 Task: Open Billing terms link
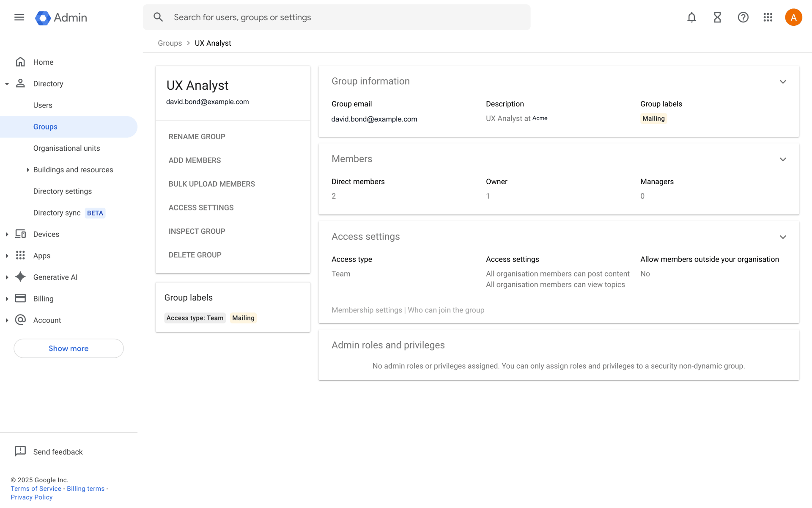click(x=85, y=489)
